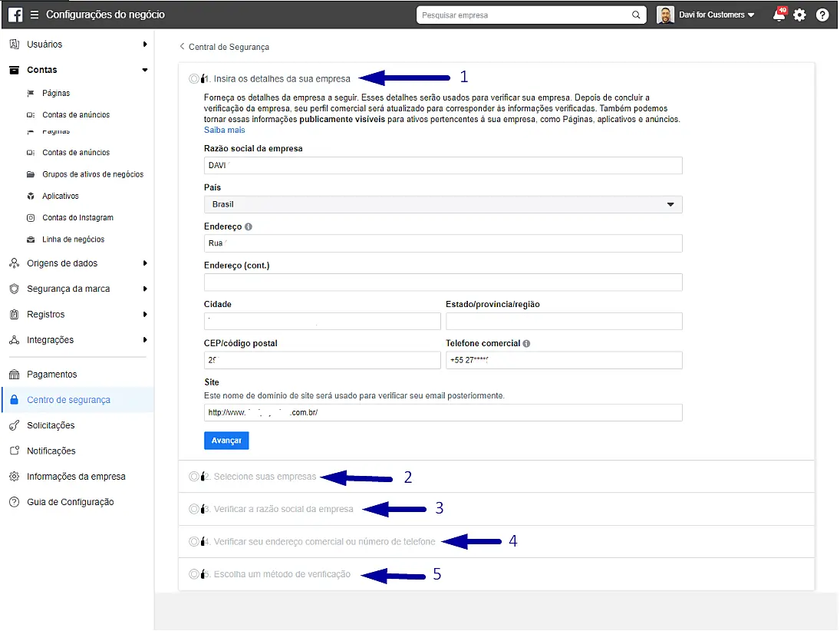
Task: Click the info icon beside Telefone comercial
Action: coord(527,344)
